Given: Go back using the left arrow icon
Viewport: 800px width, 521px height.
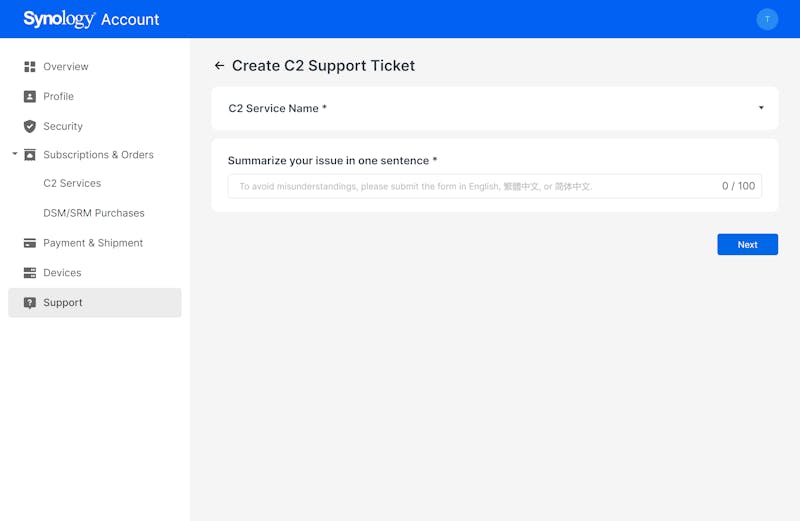Looking at the screenshot, I should tap(219, 65).
